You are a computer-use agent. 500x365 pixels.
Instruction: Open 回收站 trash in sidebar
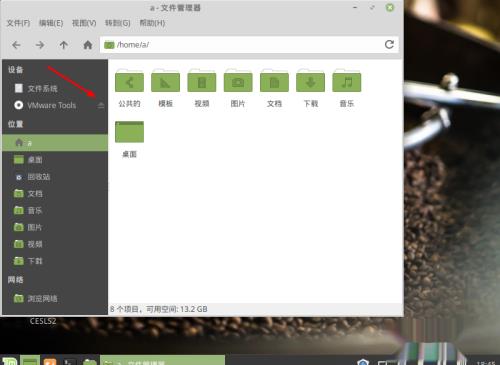pyautogui.click(x=55, y=177)
